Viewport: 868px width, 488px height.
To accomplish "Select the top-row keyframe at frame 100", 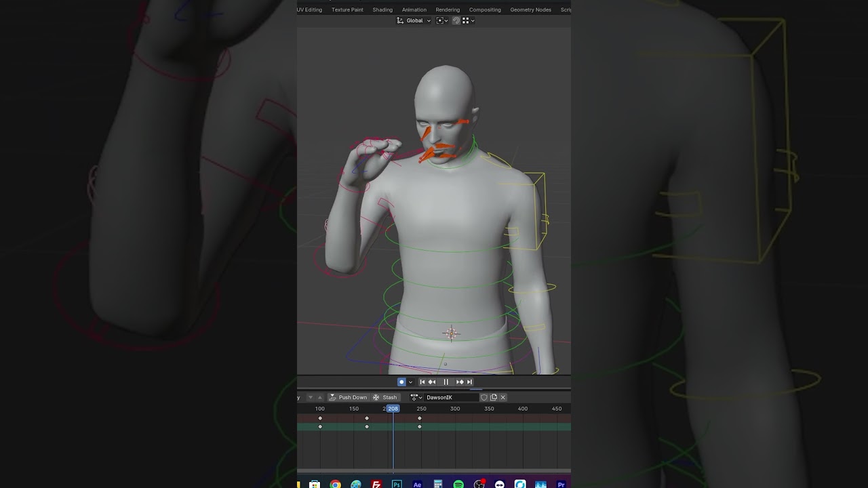I will coord(320,418).
